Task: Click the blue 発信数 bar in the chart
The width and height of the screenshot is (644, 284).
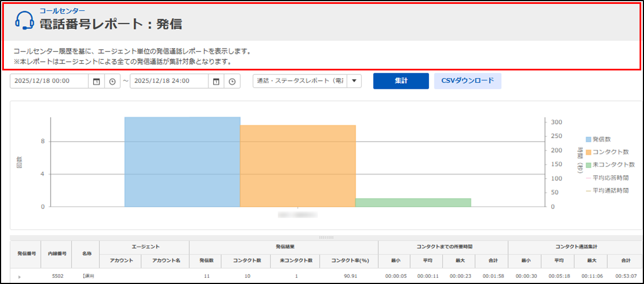Action: coord(182,162)
